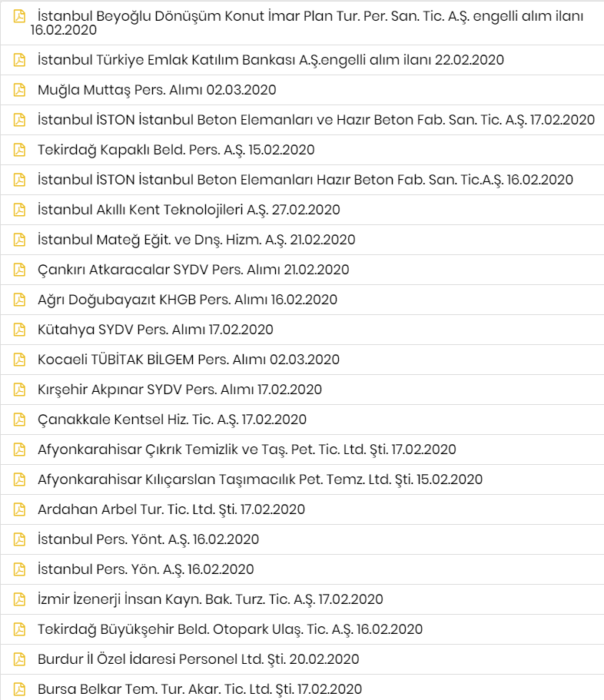Click PDF icon next to Muğla Muttaş
This screenshot has width=604, height=700.
click(x=19, y=90)
